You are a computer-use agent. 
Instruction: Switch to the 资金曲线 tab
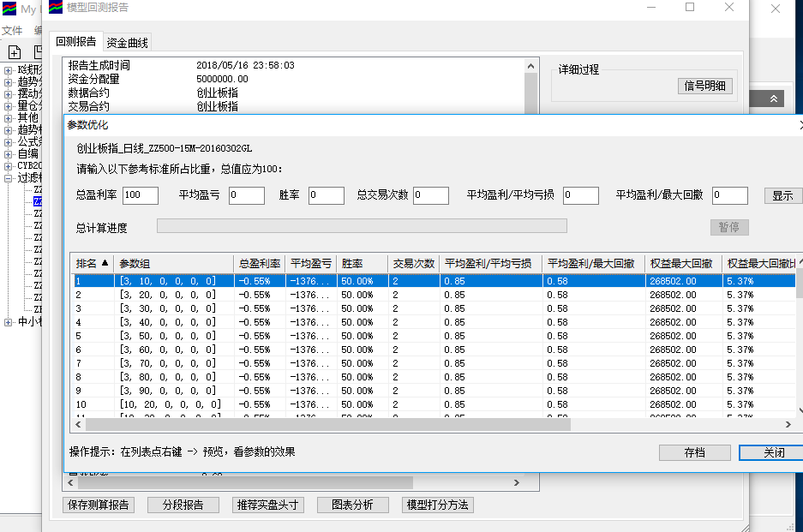click(x=127, y=43)
